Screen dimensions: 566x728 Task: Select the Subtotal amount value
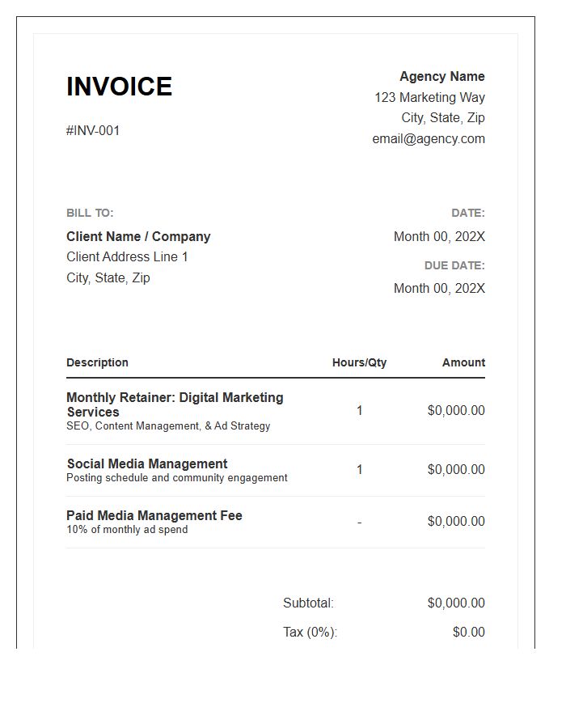[x=456, y=603]
